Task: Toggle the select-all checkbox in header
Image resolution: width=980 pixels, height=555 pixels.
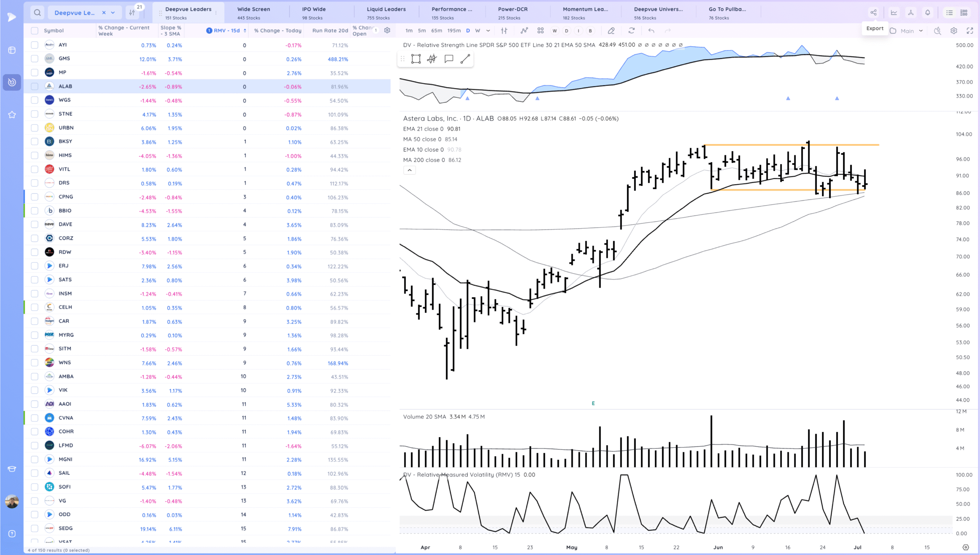Action: (x=34, y=31)
